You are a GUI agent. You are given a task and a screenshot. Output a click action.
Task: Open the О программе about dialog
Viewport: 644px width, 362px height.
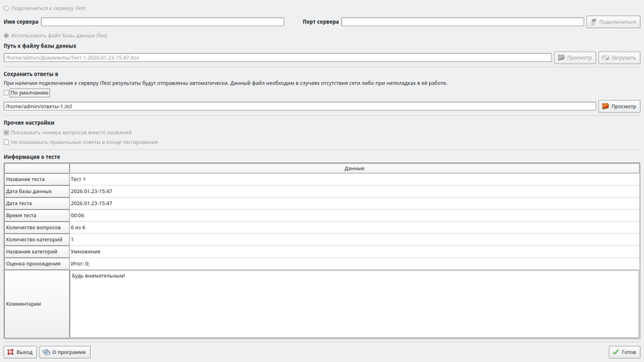[64, 352]
